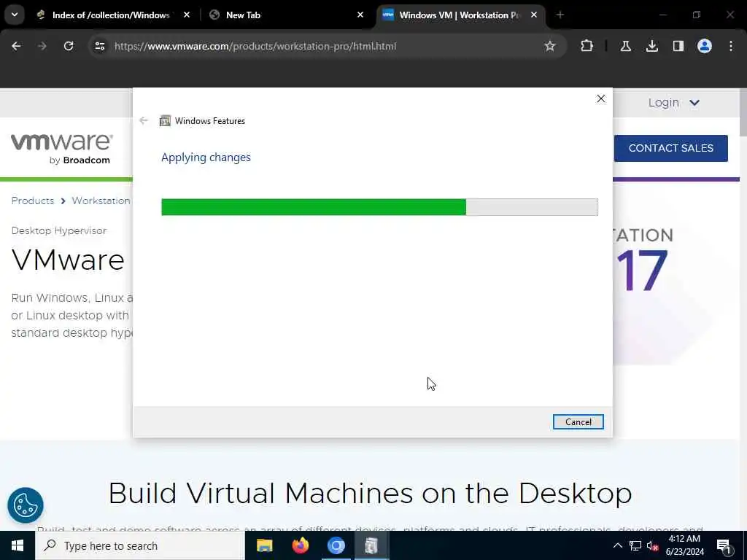View site information icon in address bar

pyautogui.click(x=99, y=46)
